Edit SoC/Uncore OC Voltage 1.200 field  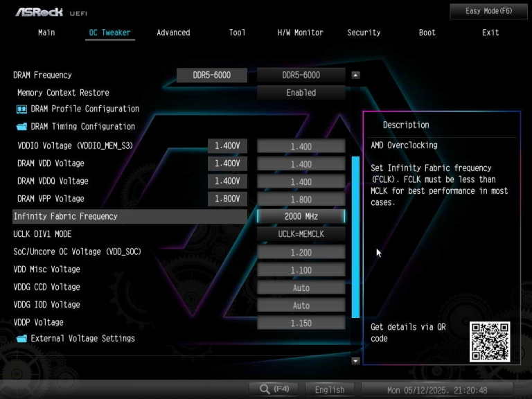(x=301, y=252)
